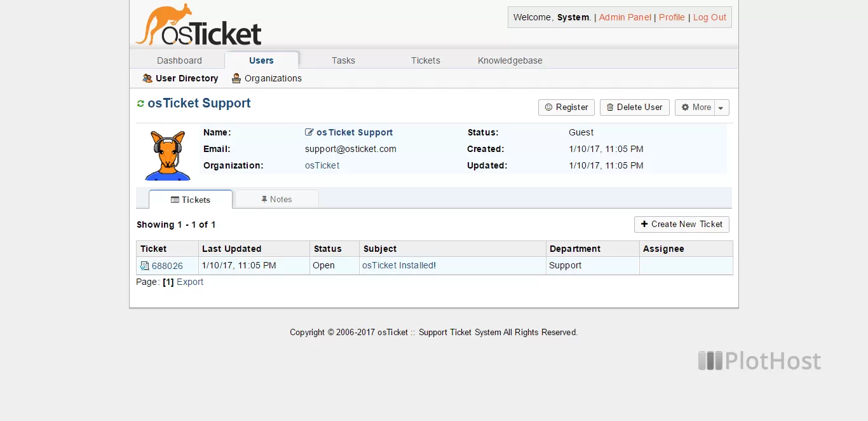
Task: Click the user avatar kangaroo picture
Action: (x=168, y=156)
